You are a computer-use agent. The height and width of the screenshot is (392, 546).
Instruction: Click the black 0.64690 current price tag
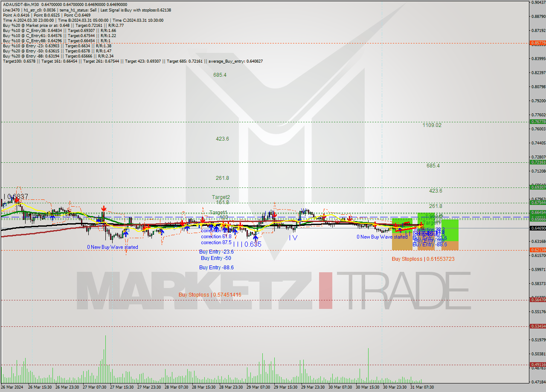(537, 228)
